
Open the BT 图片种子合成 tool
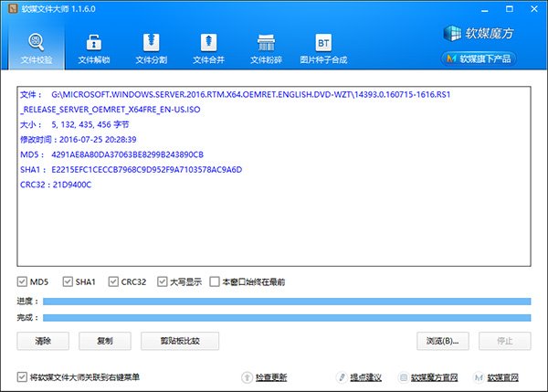(x=323, y=48)
